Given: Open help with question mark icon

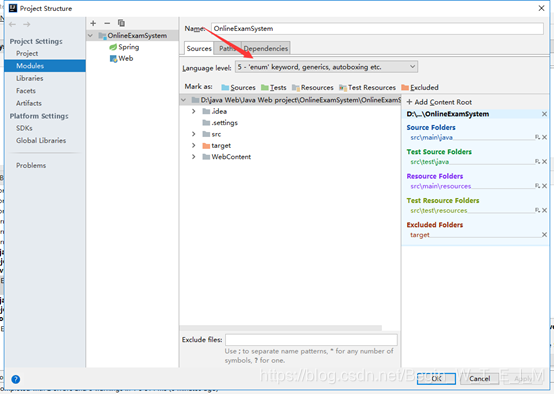Looking at the screenshot, I should [16, 379].
